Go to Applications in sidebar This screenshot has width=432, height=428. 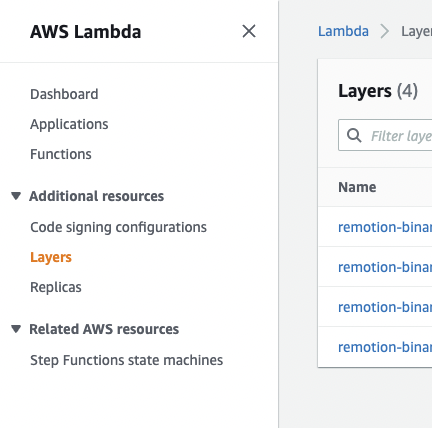click(69, 124)
